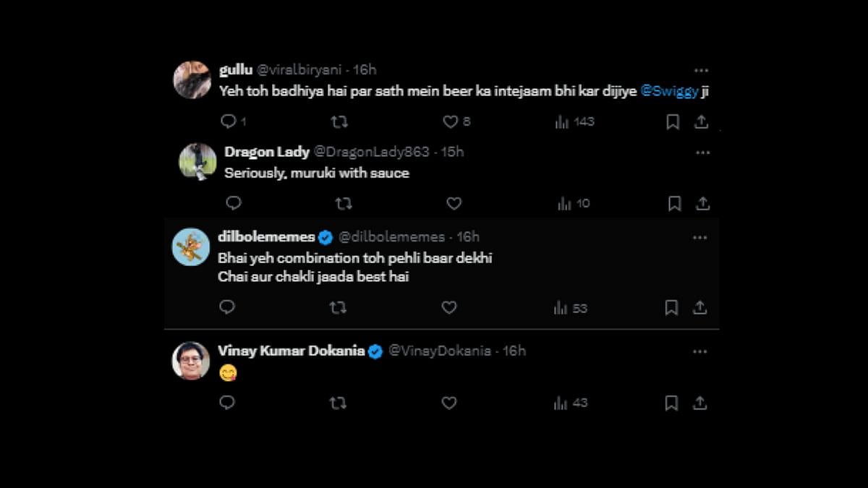The height and width of the screenshot is (488, 868).
Task: Bookmark Dragon Lady's tweet
Action: (x=674, y=204)
